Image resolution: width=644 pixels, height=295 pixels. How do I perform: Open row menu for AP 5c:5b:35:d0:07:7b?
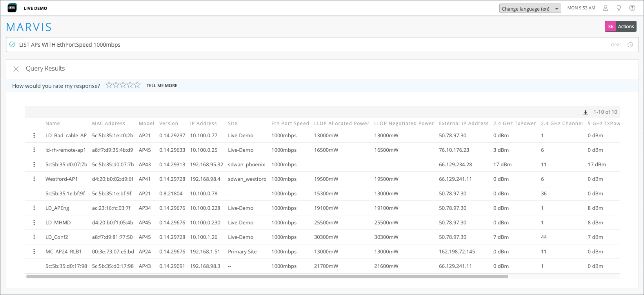tap(34, 164)
